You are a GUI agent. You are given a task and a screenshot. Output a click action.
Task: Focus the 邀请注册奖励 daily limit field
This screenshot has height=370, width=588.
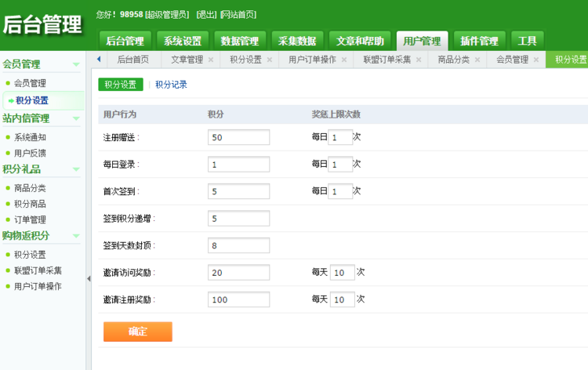(343, 299)
